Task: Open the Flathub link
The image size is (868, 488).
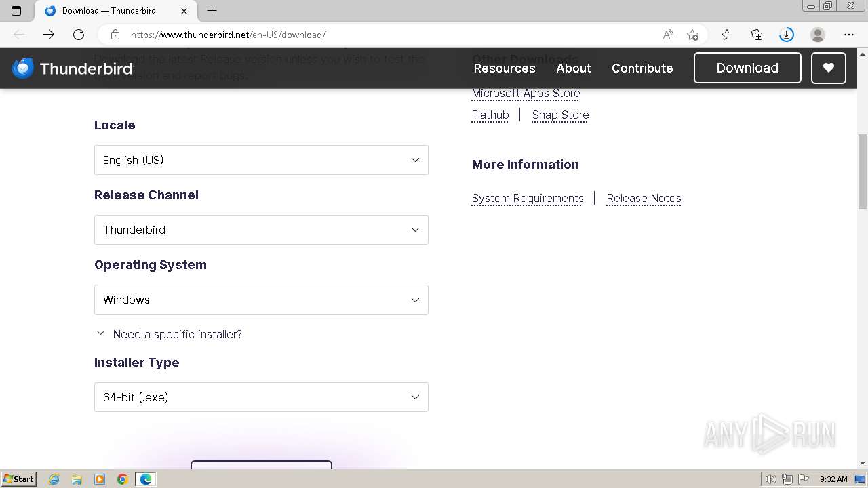Action: coord(490,115)
